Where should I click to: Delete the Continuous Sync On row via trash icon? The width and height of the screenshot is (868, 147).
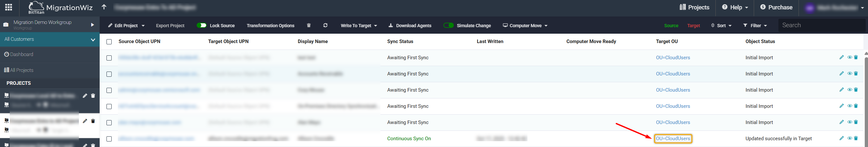(856, 138)
